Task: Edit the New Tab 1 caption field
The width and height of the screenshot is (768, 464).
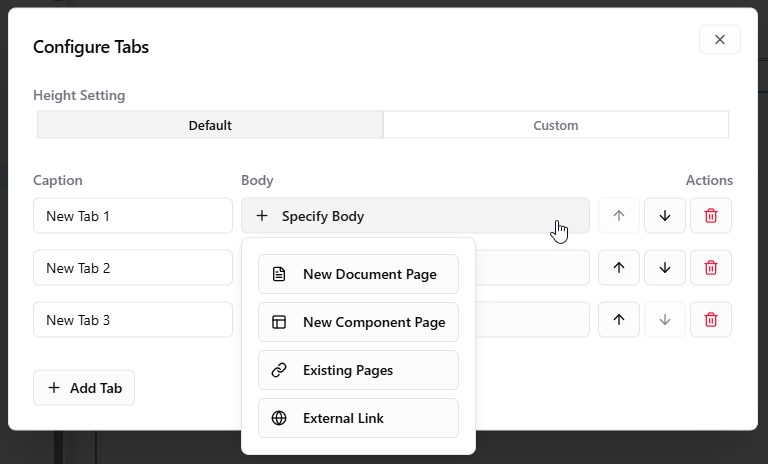Action: [132, 216]
